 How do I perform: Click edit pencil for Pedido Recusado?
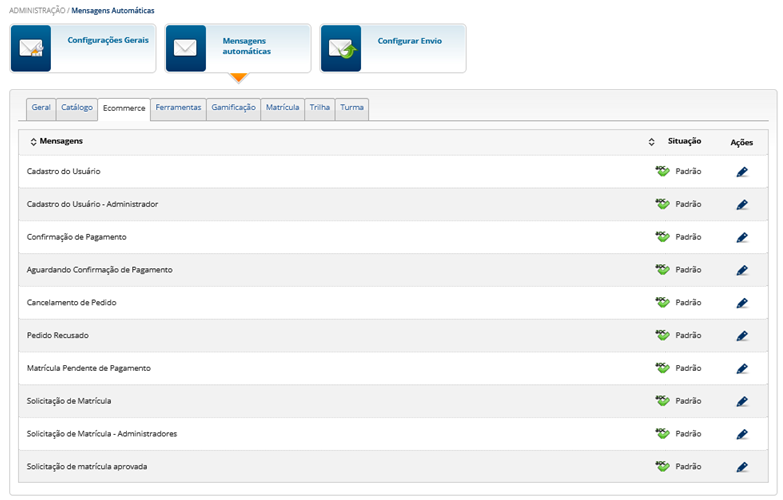click(x=741, y=336)
